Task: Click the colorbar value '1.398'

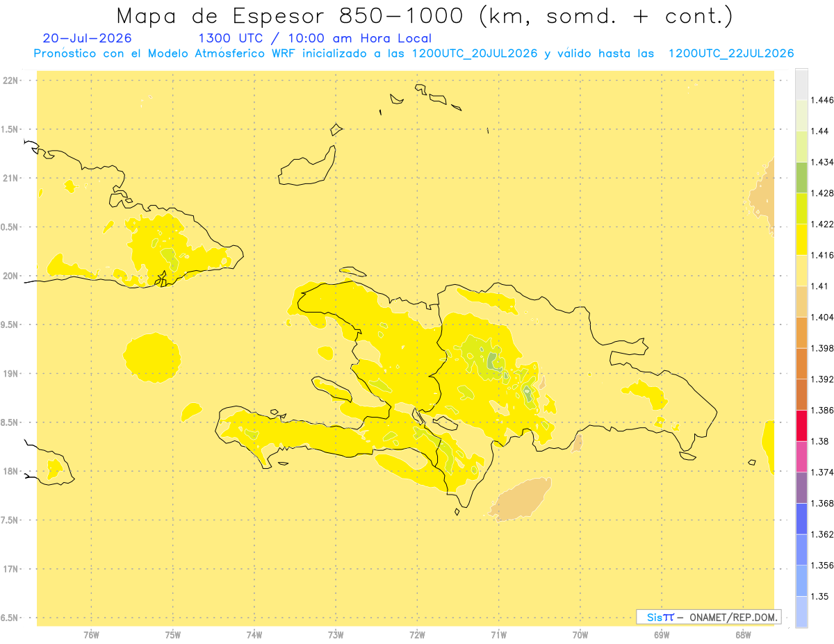Action: pos(822,348)
